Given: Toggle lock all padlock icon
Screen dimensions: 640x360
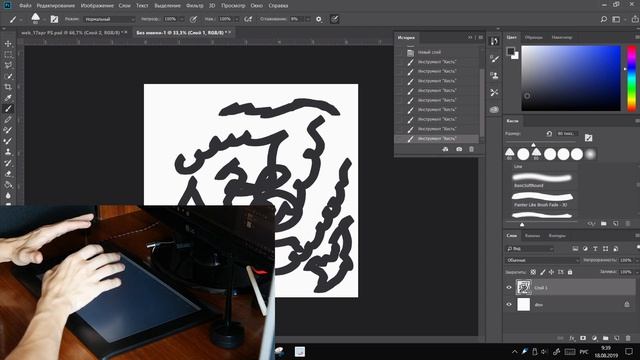Looking at the screenshot, I should click(x=570, y=272).
